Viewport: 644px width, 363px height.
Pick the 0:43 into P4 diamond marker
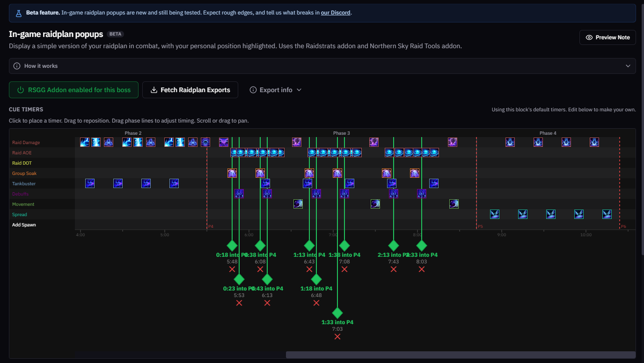click(x=267, y=279)
